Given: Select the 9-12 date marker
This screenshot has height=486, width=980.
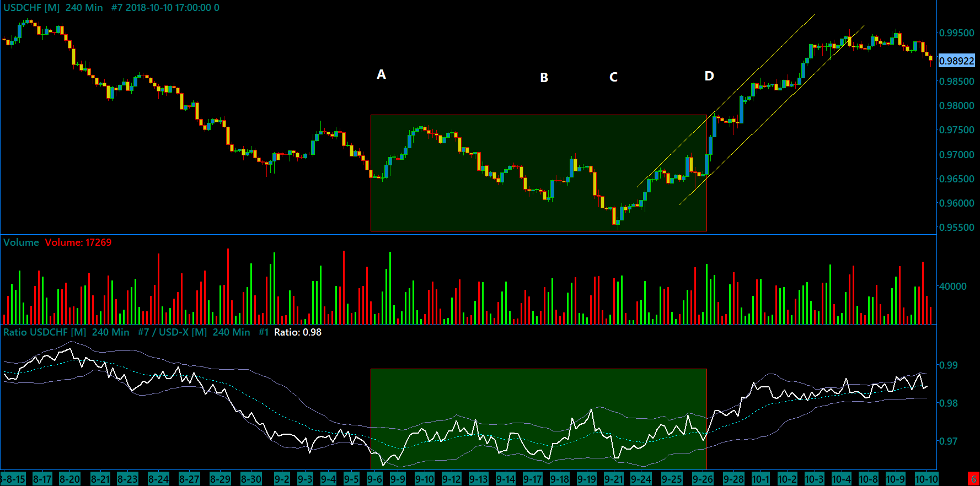Looking at the screenshot, I should coord(452,479).
